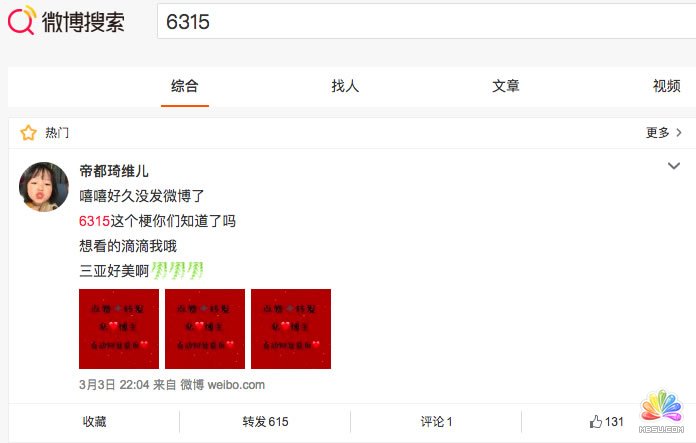Open the second red post image
This screenshot has height=443, width=696.
tap(205, 329)
